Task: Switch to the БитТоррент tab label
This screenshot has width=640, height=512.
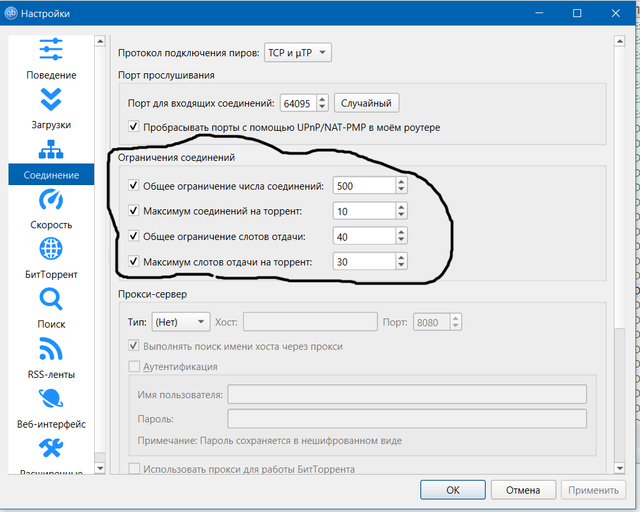Action: click(x=51, y=274)
